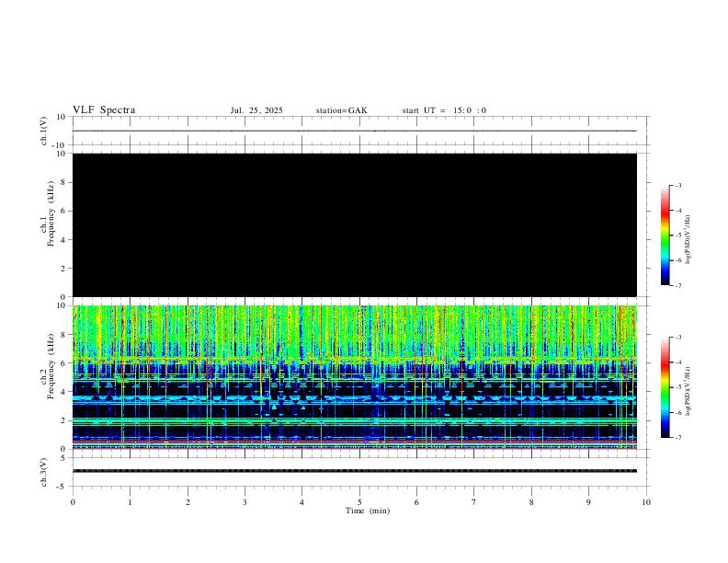The width and height of the screenshot is (728, 563).
Task: Click time axis tick label "2"
Action: (188, 502)
